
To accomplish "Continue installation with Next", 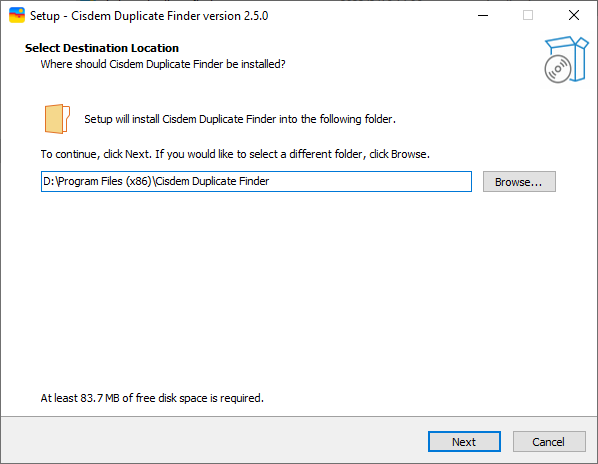I will [464, 442].
